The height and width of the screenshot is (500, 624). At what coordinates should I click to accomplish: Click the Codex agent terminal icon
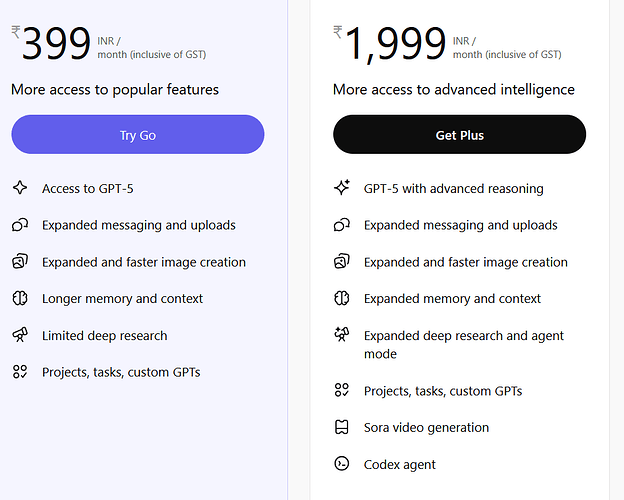click(342, 464)
